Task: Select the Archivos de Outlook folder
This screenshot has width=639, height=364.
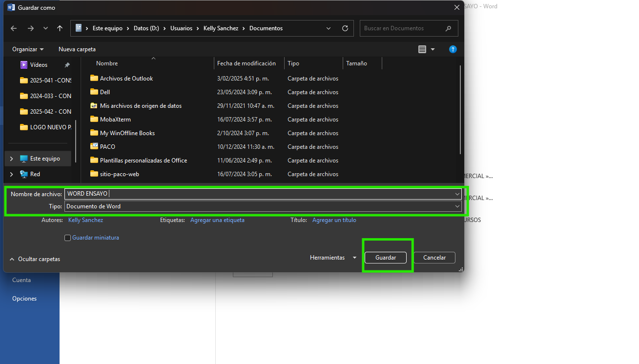Action: click(x=126, y=79)
